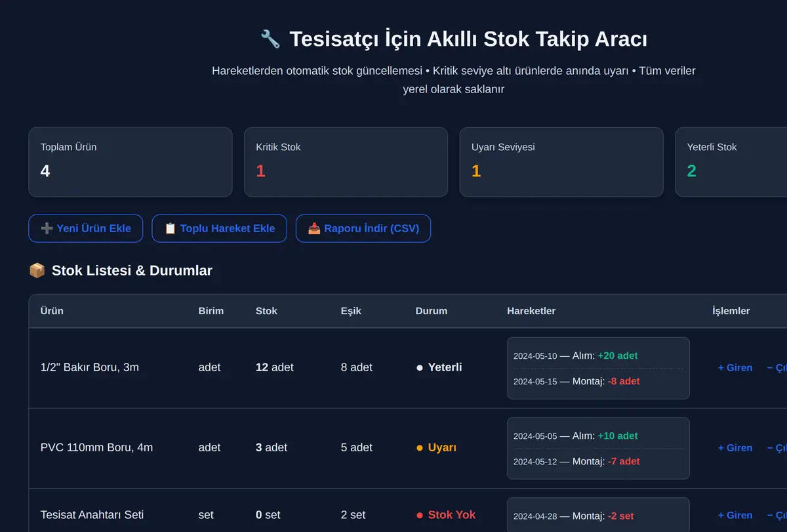Click the Eşik column header
Viewport: 787px width, 532px height.
[x=351, y=311]
